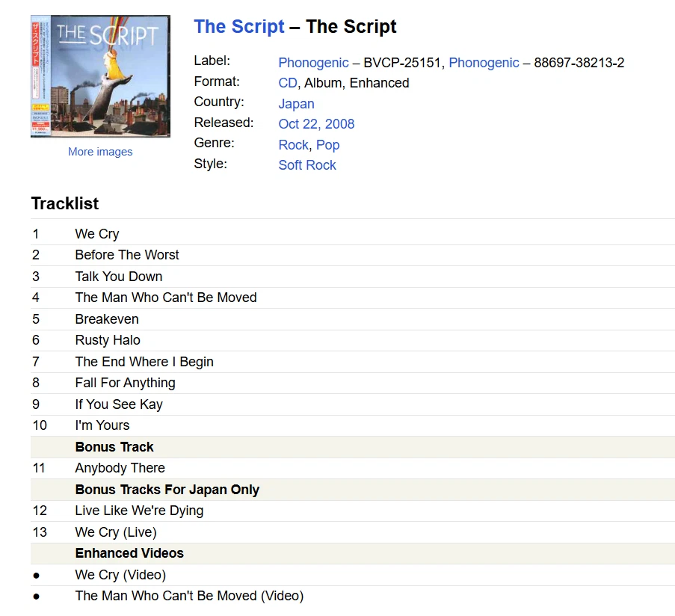675x616 pixels.
Task: Click the More images link
Action: [99, 152]
